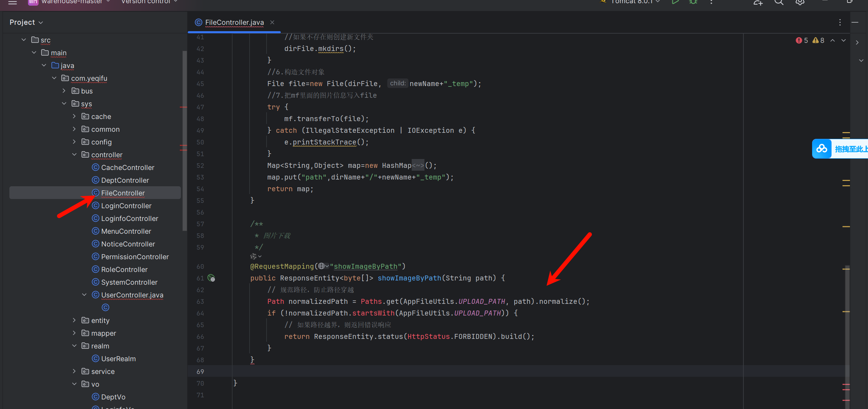Collapse the controller package folder
The width and height of the screenshot is (868, 409).
pos(74,155)
